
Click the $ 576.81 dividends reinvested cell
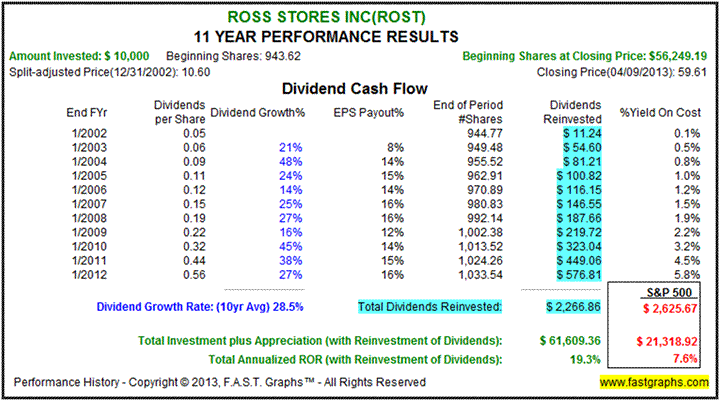pyautogui.click(x=579, y=275)
